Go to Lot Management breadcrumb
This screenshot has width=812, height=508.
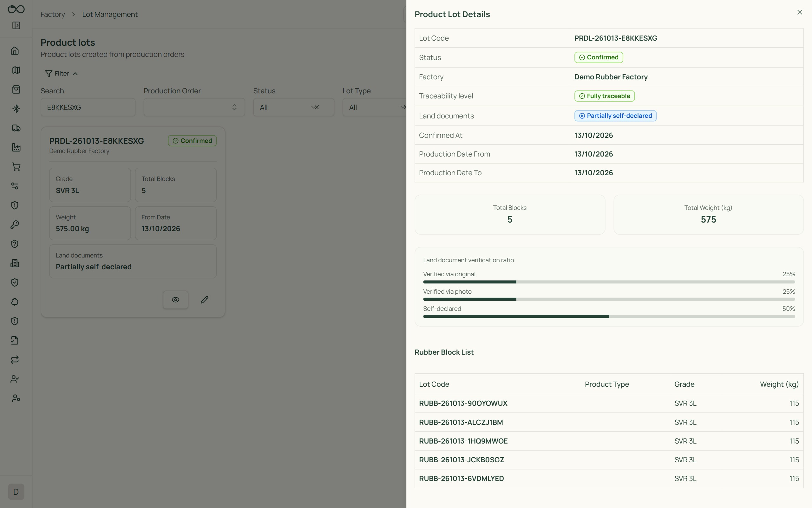110,15
